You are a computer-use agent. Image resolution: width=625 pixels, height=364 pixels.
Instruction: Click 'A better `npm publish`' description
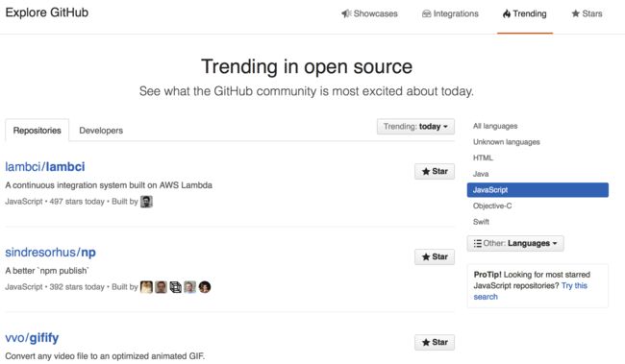(x=47, y=271)
